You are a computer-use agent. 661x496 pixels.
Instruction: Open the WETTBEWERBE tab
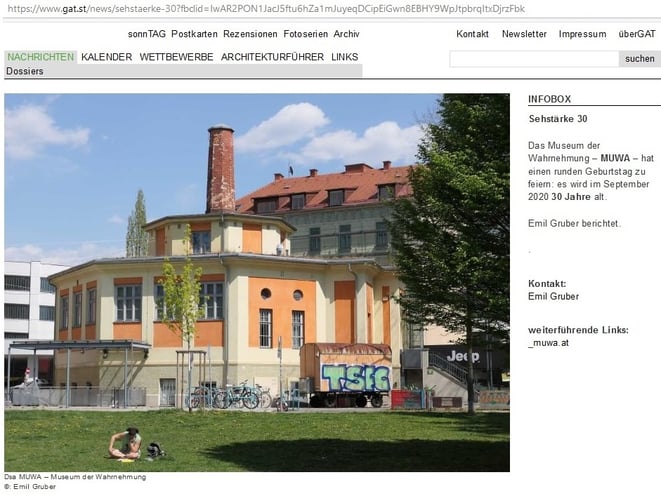(176, 57)
